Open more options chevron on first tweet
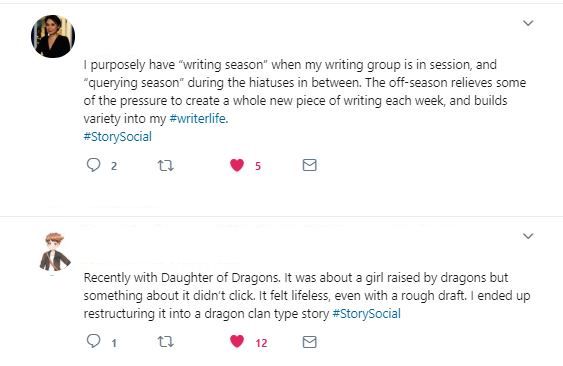The width and height of the screenshot is (563, 366). (528, 23)
